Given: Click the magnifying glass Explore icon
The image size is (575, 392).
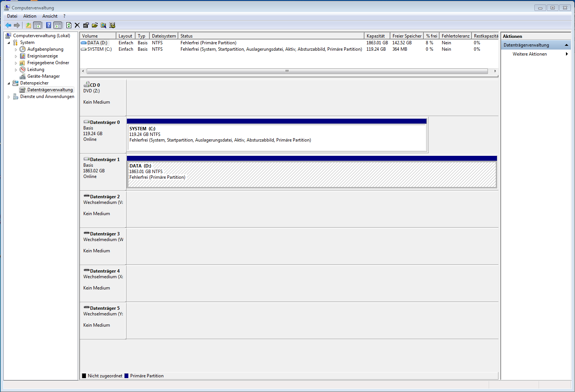Looking at the screenshot, I should (x=103, y=25).
